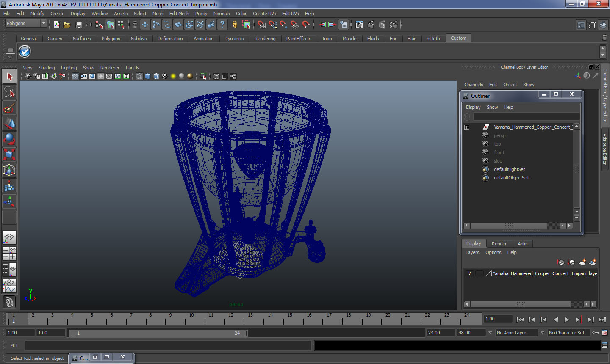Switch to single perspective view layout

coord(9,237)
